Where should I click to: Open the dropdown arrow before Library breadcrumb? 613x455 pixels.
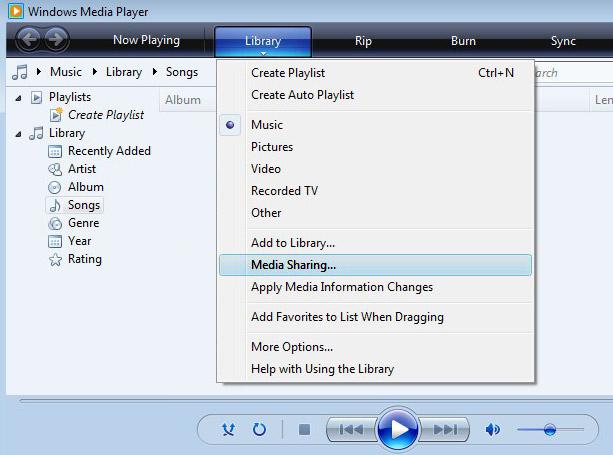click(x=95, y=72)
